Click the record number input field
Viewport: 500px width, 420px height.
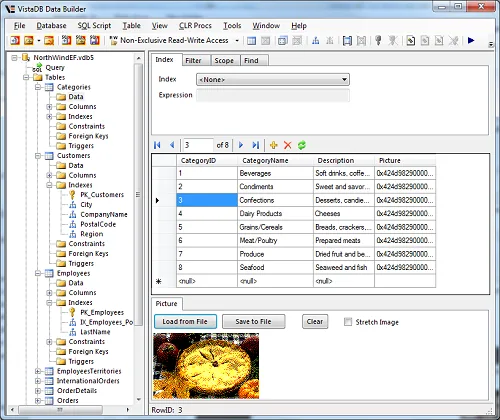pos(198,145)
